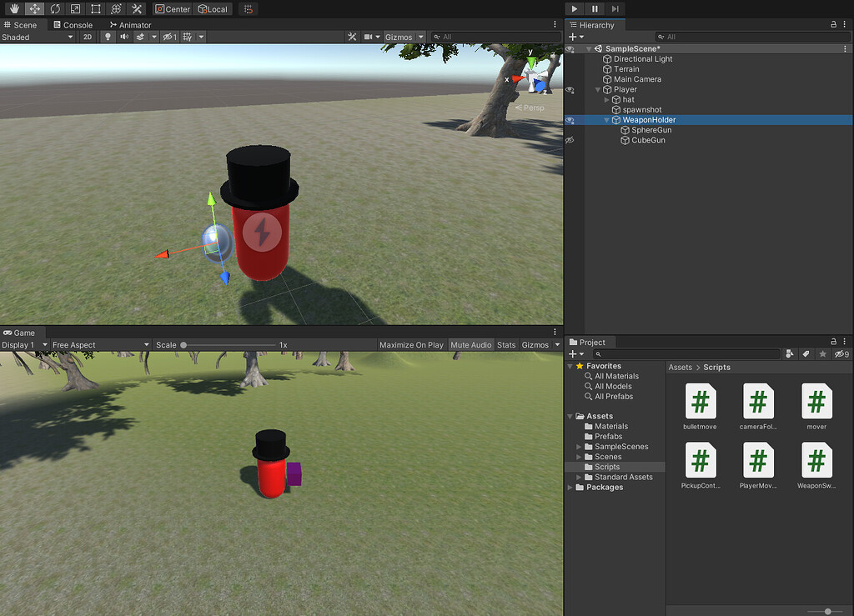This screenshot has height=616, width=854.
Task: Enable Mute Audio in the Game view
Action: click(x=471, y=344)
